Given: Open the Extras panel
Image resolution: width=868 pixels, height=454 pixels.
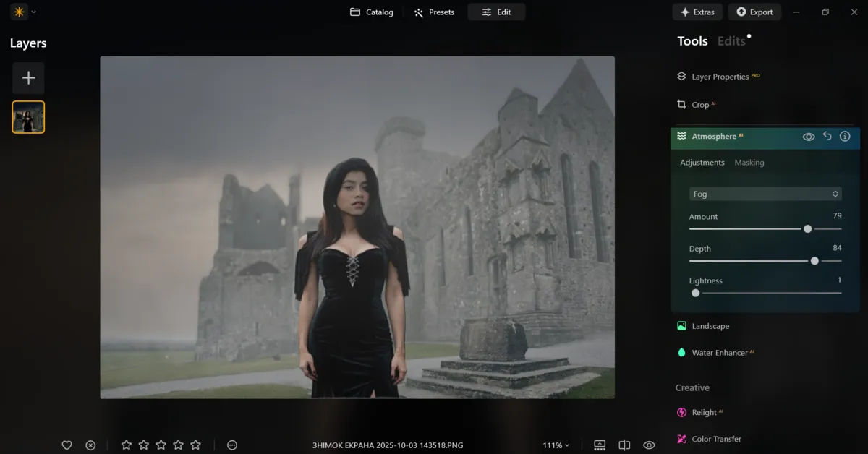Looking at the screenshot, I should (697, 12).
